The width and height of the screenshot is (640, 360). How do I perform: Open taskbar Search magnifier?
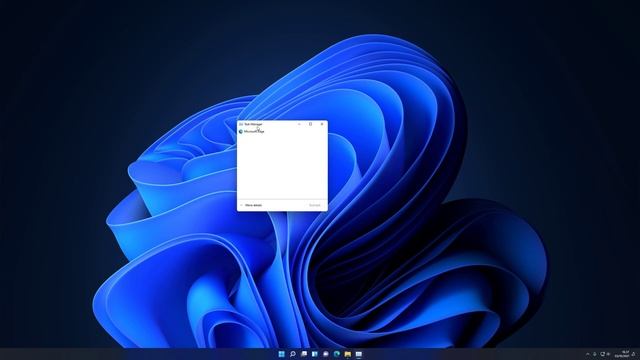click(x=293, y=354)
